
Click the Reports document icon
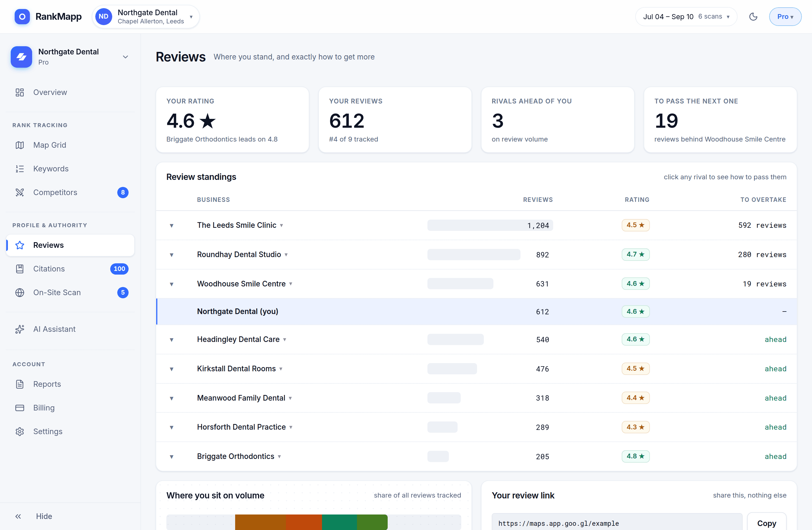click(x=20, y=384)
